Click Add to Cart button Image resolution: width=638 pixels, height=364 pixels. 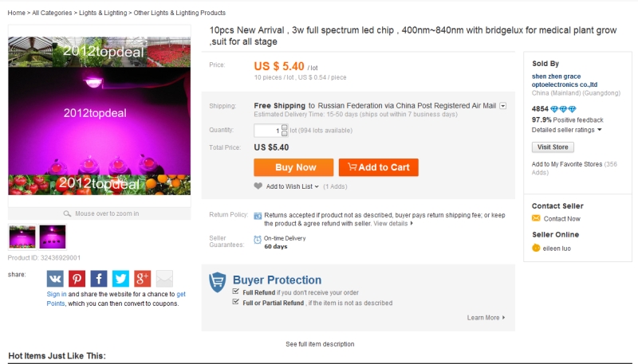tap(378, 167)
